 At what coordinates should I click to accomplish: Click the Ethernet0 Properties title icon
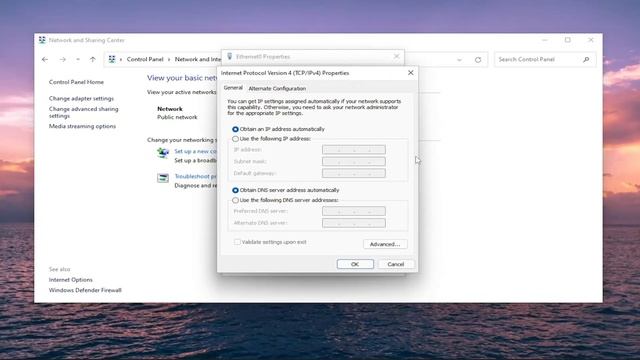tap(230, 56)
